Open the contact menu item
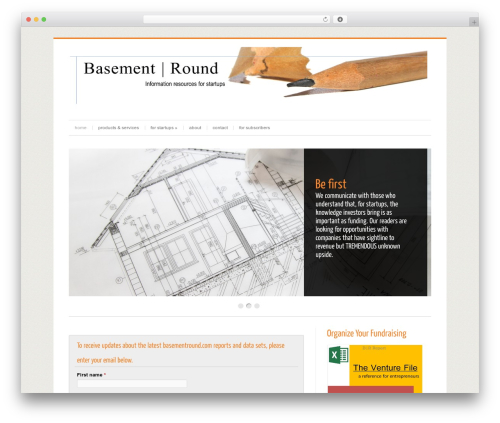This screenshot has height=423, width=500. (x=220, y=128)
